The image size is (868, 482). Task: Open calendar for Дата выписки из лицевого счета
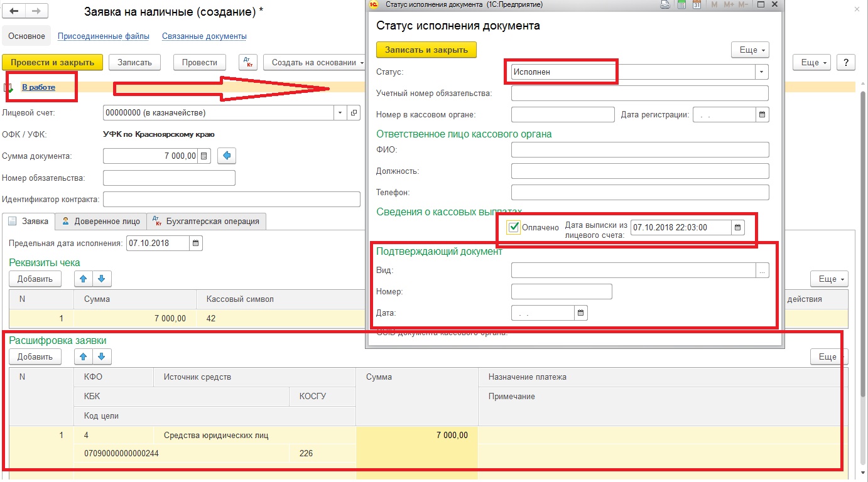(738, 227)
